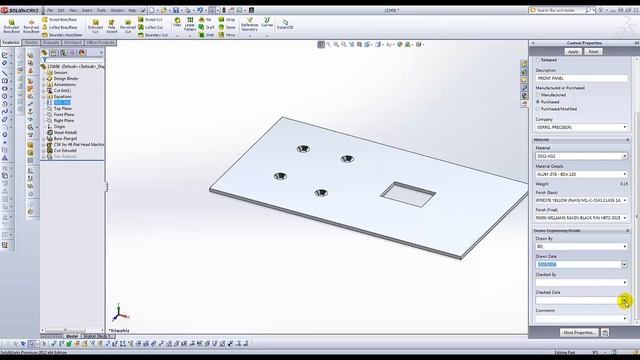Select the Manufactured radio option
This screenshot has height=360, width=640.
(x=538, y=95)
